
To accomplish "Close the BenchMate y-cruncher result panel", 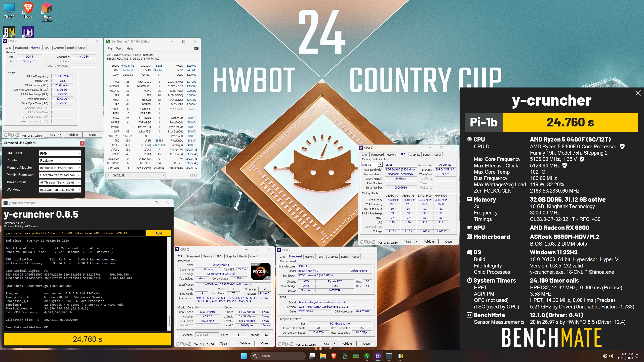I will pos(638,93).
